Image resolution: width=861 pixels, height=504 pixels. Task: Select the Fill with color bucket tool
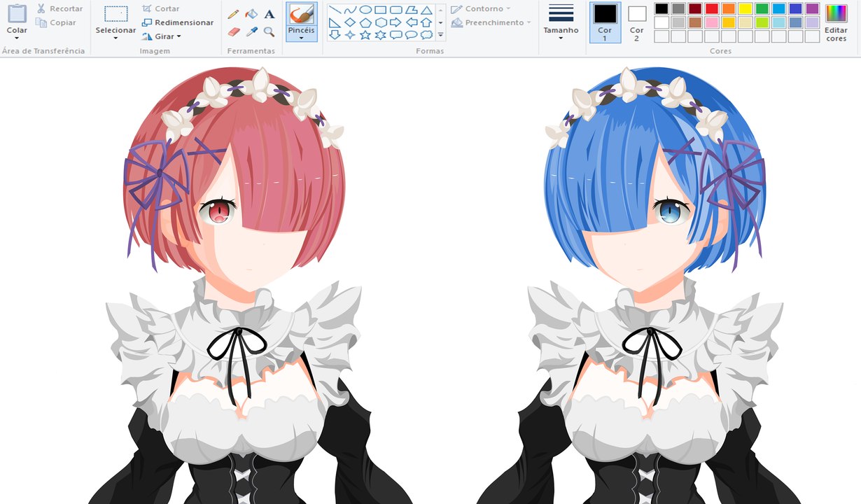pyautogui.click(x=251, y=14)
